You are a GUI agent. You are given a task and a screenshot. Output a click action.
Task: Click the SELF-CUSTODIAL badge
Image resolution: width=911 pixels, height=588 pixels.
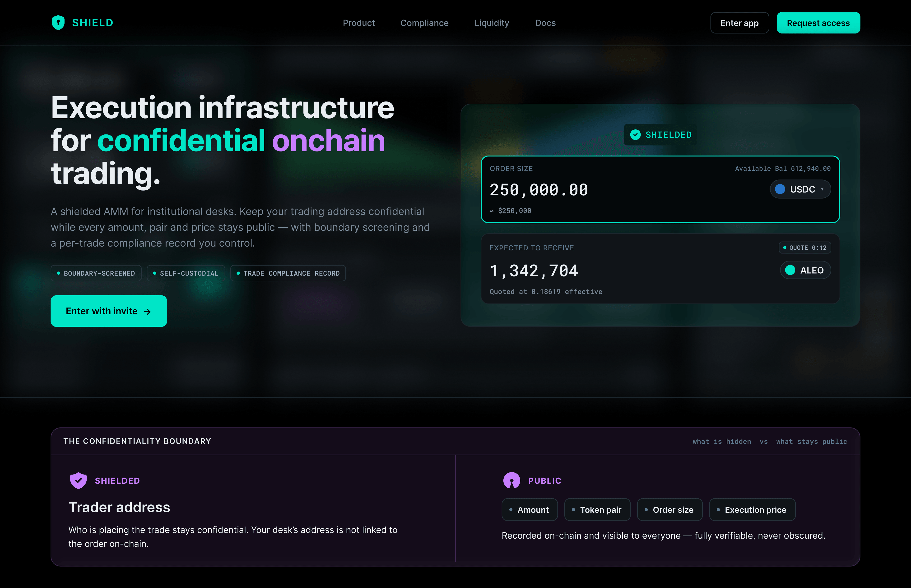coord(186,273)
